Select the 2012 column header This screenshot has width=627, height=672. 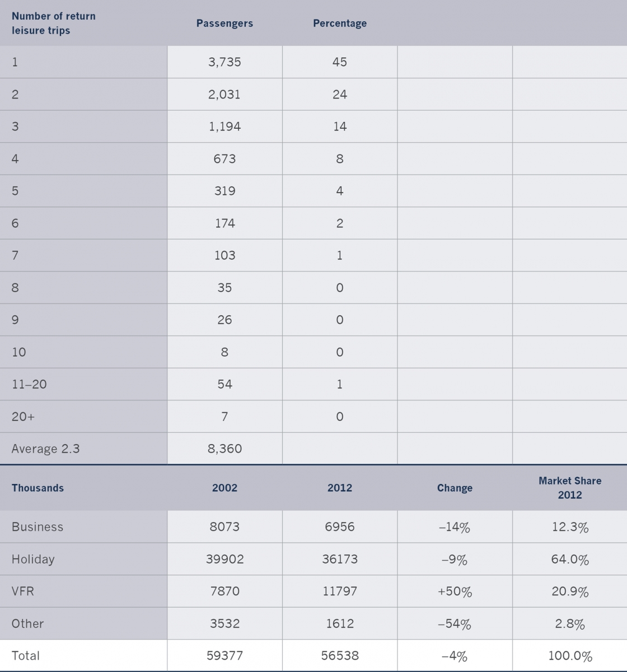pyautogui.click(x=340, y=488)
